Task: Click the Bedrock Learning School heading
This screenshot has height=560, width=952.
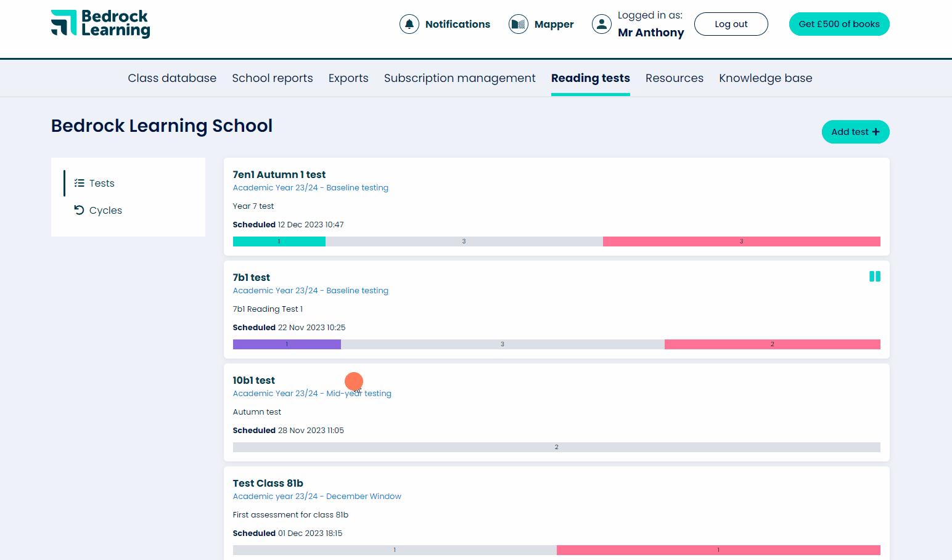Action: pyautogui.click(x=162, y=126)
